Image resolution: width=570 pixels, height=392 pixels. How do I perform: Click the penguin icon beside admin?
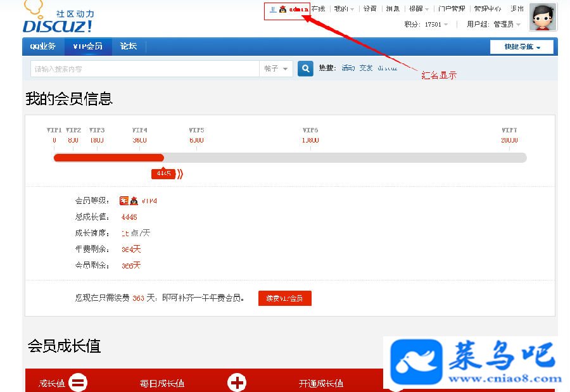283,9
